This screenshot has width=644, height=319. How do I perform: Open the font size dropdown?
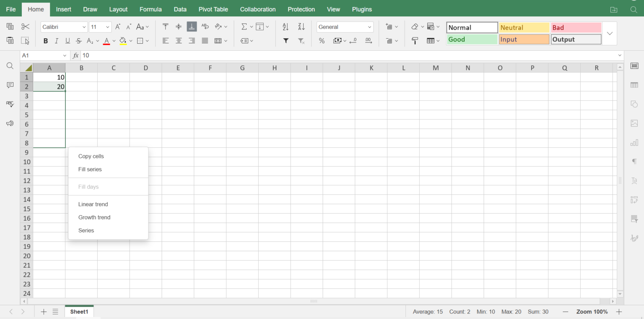pyautogui.click(x=108, y=26)
